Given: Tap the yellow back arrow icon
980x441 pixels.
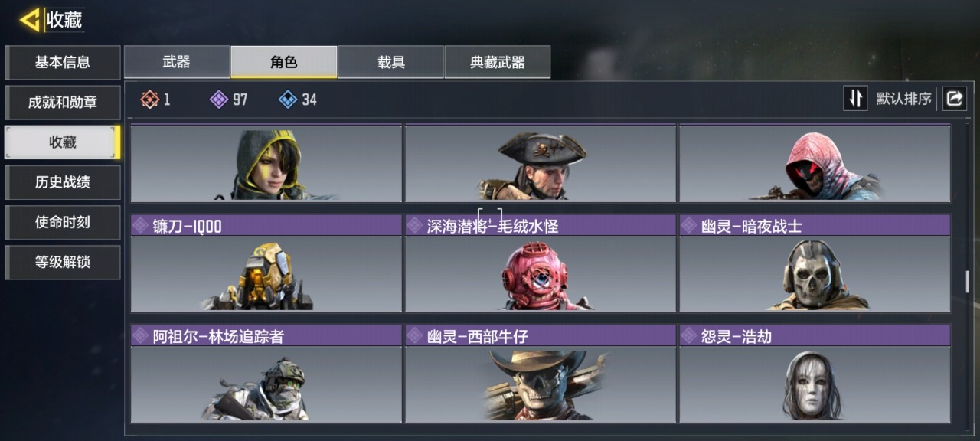Looking at the screenshot, I should pos(30,20).
